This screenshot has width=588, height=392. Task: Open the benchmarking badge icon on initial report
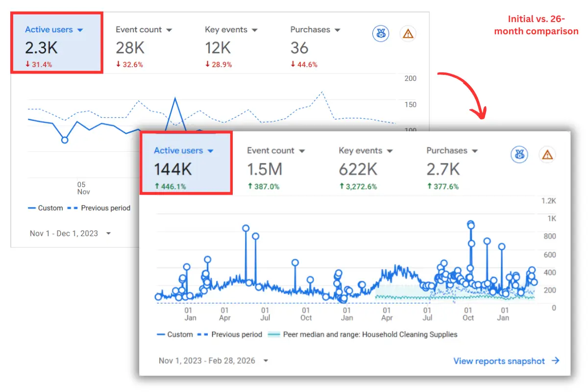click(x=381, y=33)
